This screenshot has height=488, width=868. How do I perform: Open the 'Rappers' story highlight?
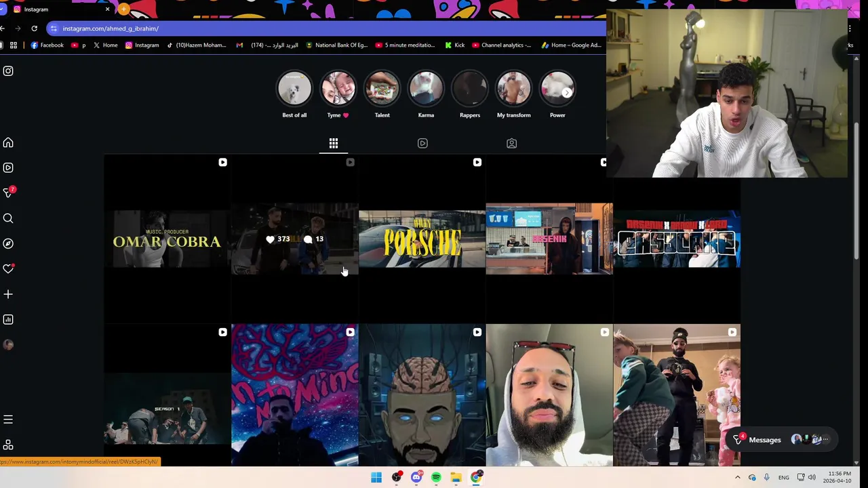(x=470, y=89)
